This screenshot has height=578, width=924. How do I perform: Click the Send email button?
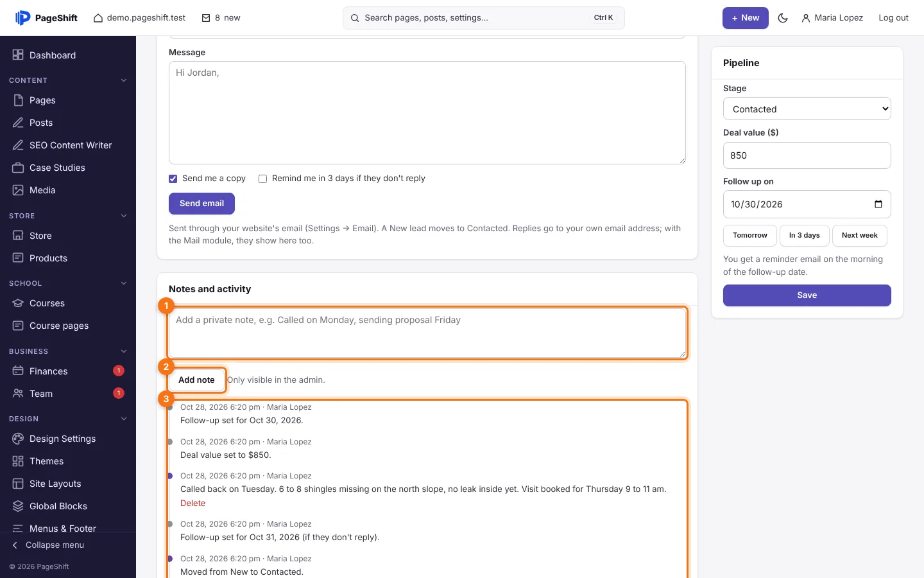pyautogui.click(x=201, y=204)
